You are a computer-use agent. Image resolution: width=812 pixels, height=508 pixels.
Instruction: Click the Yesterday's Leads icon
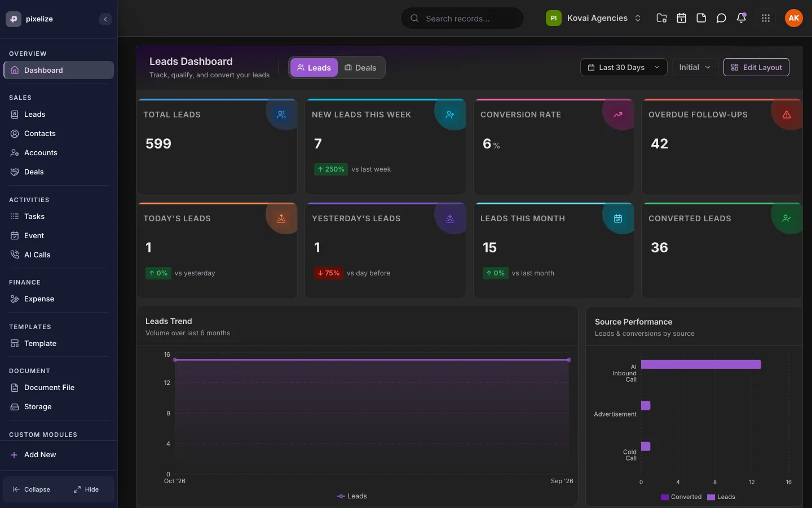[x=450, y=218]
